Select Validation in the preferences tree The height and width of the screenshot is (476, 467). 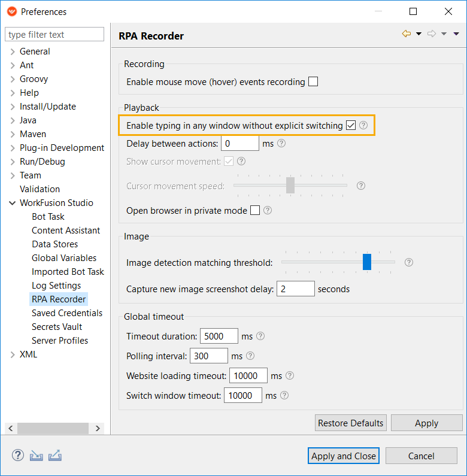[x=40, y=189]
